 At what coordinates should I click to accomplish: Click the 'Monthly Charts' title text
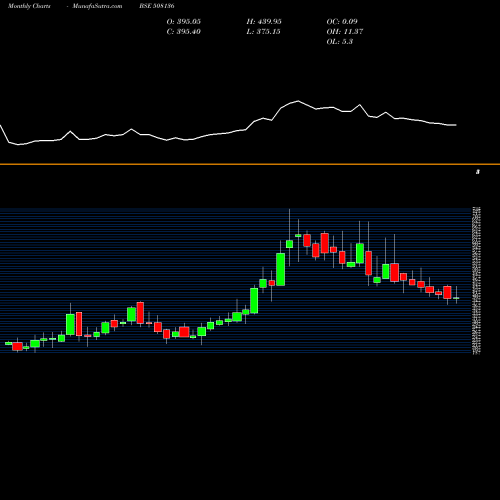point(29,6)
